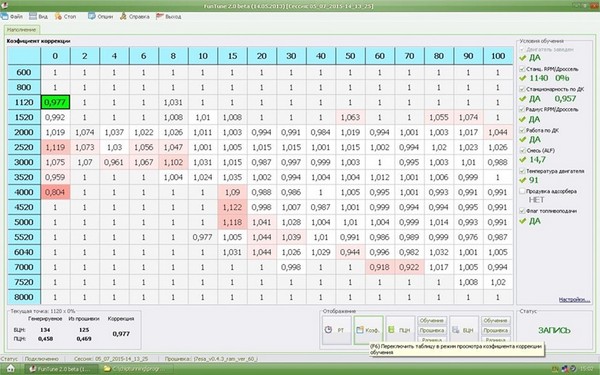Viewport: 600px width, 375px height.
Task: Open Опции settings icon
Action: (92, 16)
